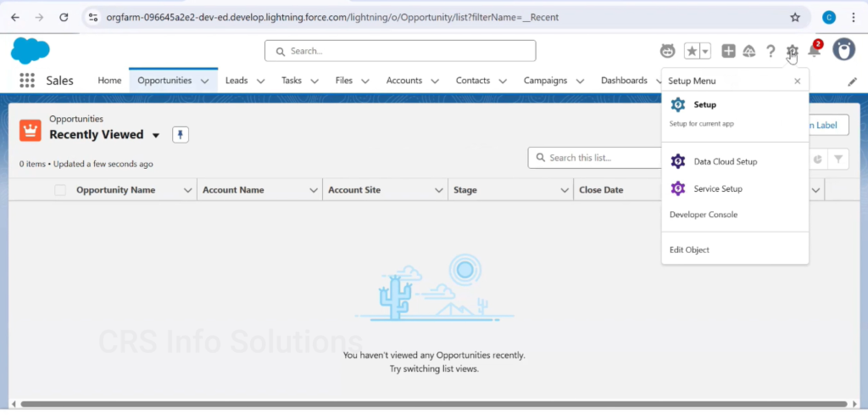Switch to the Dashboards tab
Viewport: 868px width, 415px height.
tap(624, 81)
